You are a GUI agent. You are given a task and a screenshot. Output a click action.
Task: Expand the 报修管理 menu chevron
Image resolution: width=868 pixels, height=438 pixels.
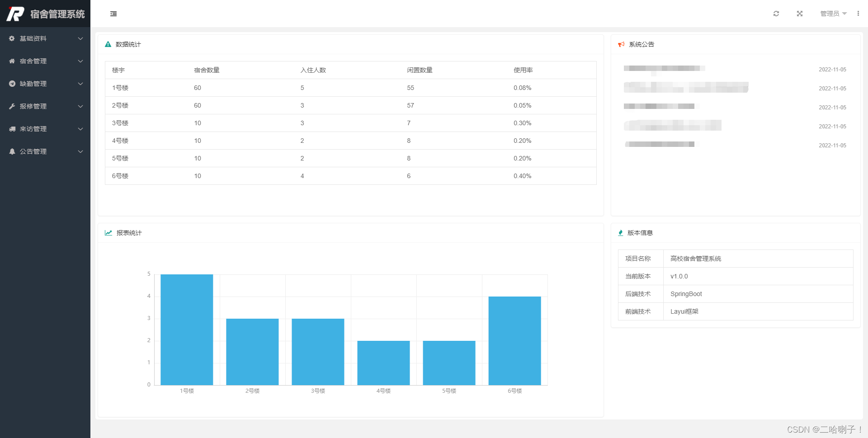coord(80,106)
